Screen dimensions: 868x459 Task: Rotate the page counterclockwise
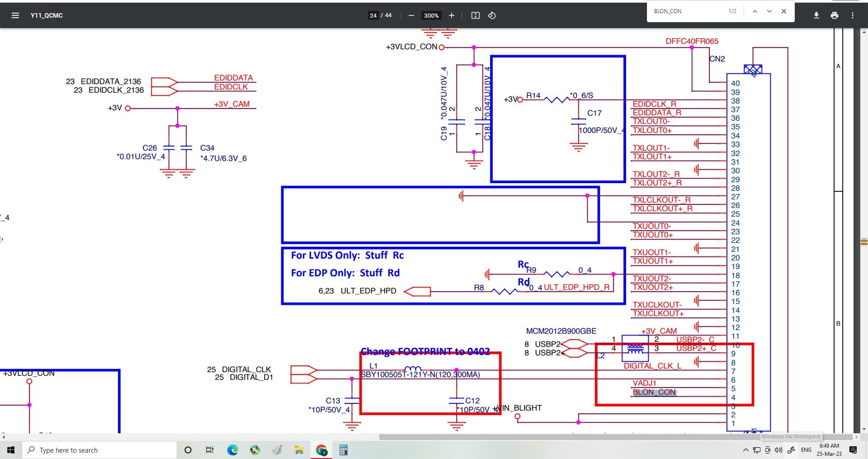click(492, 15)
